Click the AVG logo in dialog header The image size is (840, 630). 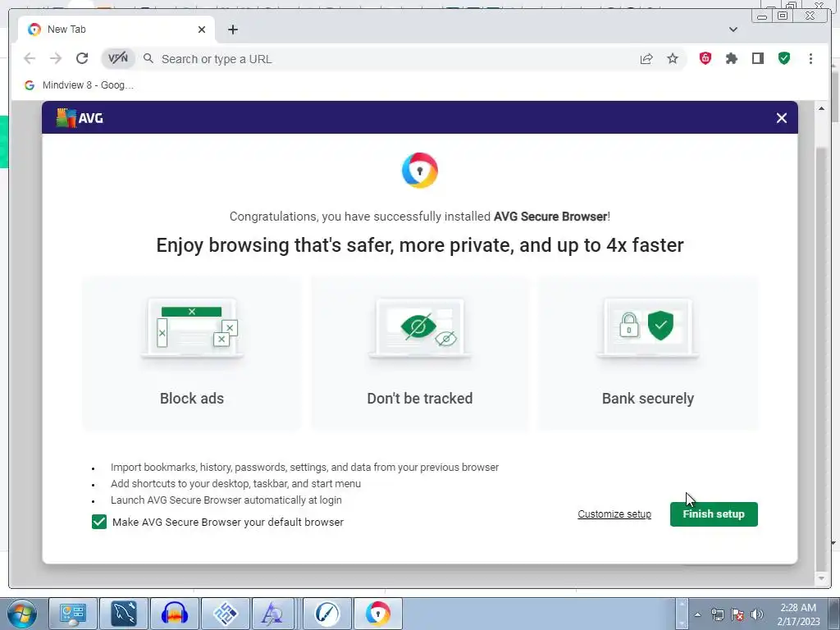[x=80, y=118]
